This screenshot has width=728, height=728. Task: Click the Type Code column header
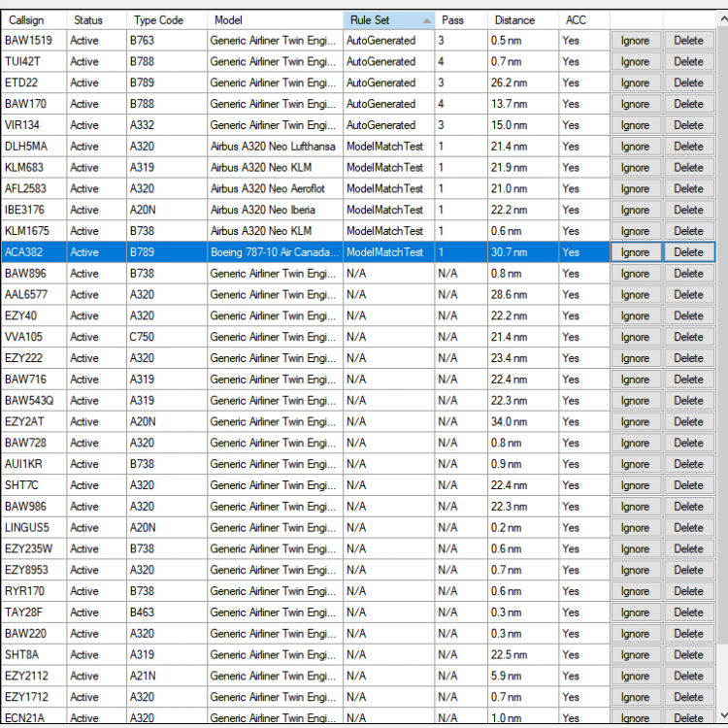pyautogui.click(x=166, y=19)
